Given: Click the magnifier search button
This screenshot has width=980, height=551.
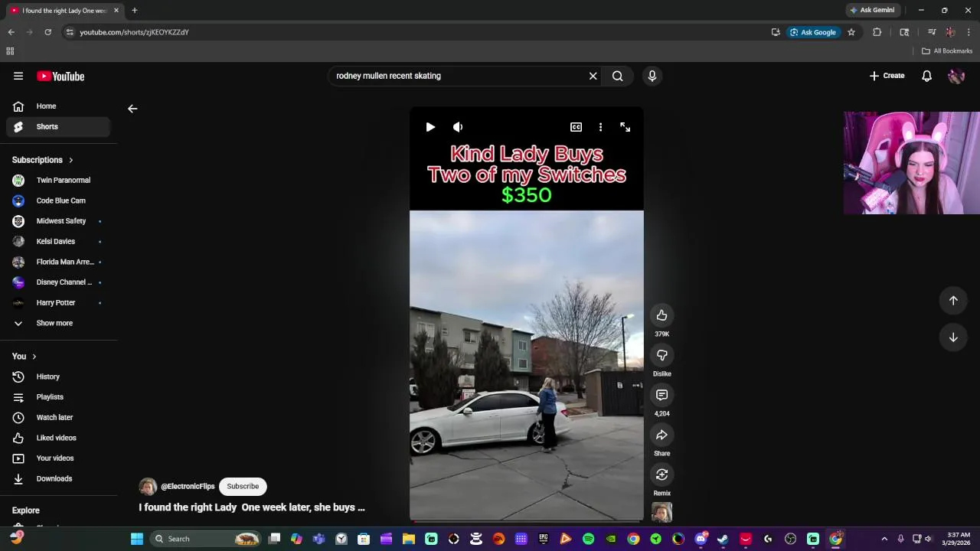Looking at the screenshot, I should click(x=618, y=76).
